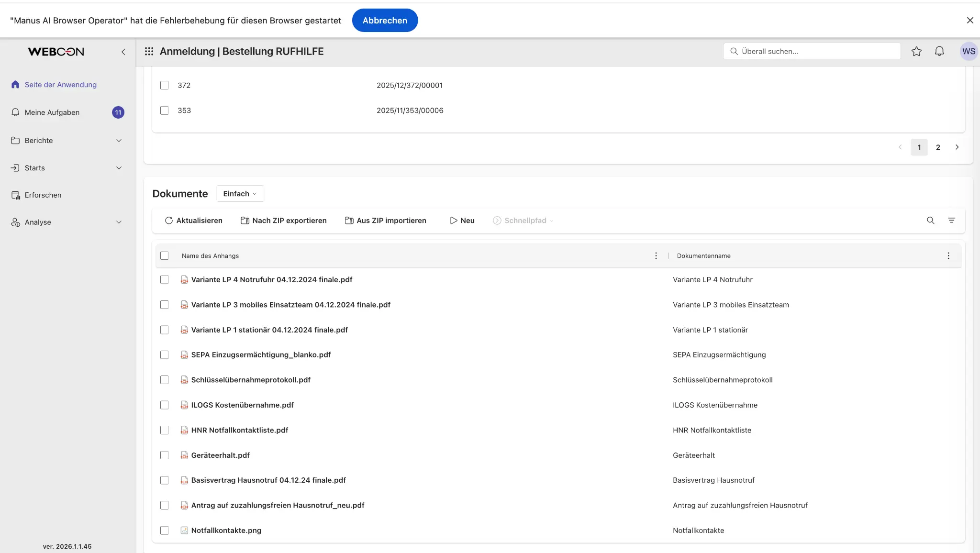Open Basisvertrag Hausnotruf 04.12.24 finale.pdf
The width and height of the screenshot is (980, 553).
pos(268,480)
